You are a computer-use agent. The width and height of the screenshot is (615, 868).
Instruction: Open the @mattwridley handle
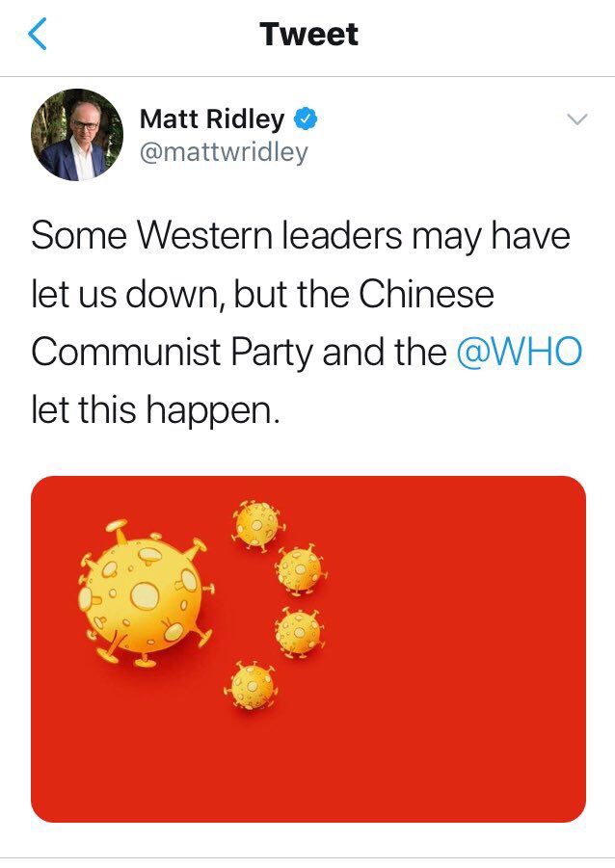click(224, 152)
